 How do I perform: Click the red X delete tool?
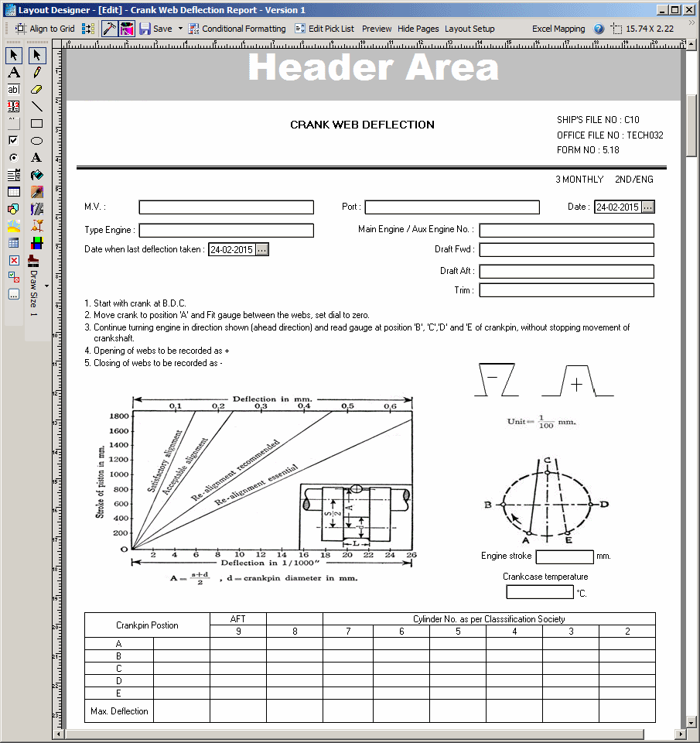(14, 260)
